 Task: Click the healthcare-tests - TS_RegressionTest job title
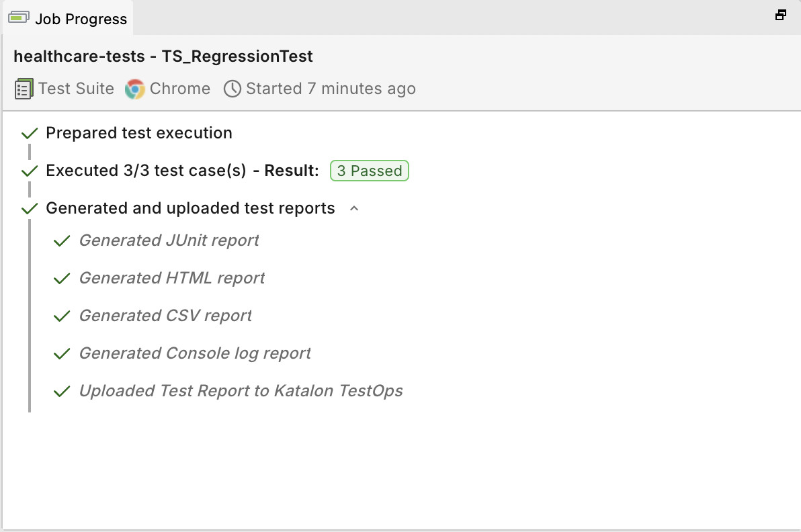point(163,56)
